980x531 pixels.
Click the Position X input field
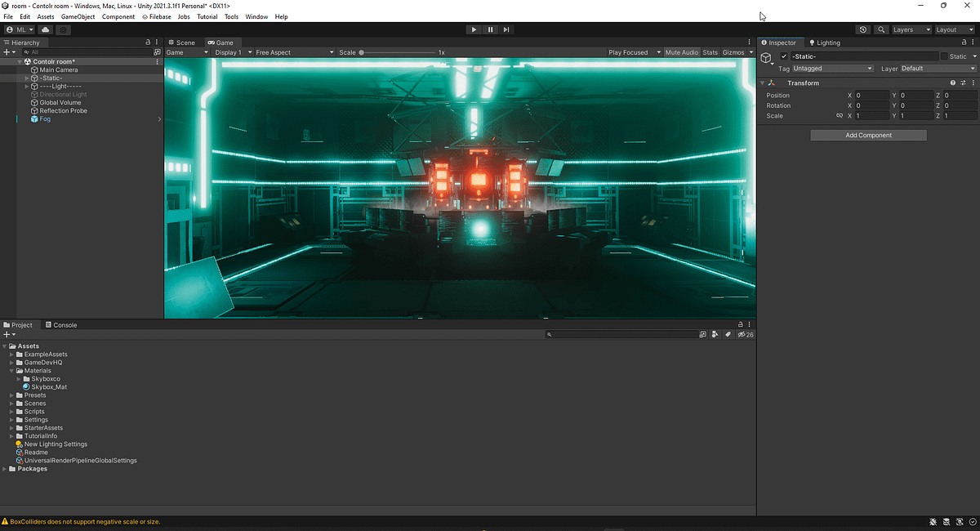(x=872, y=96)
